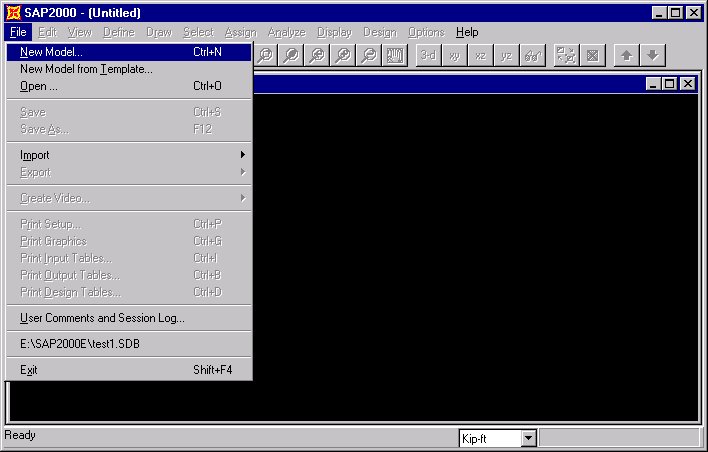Zoom in one step toolbar icon
This screenshot has height=452, width=708.
tap(343, 55)
